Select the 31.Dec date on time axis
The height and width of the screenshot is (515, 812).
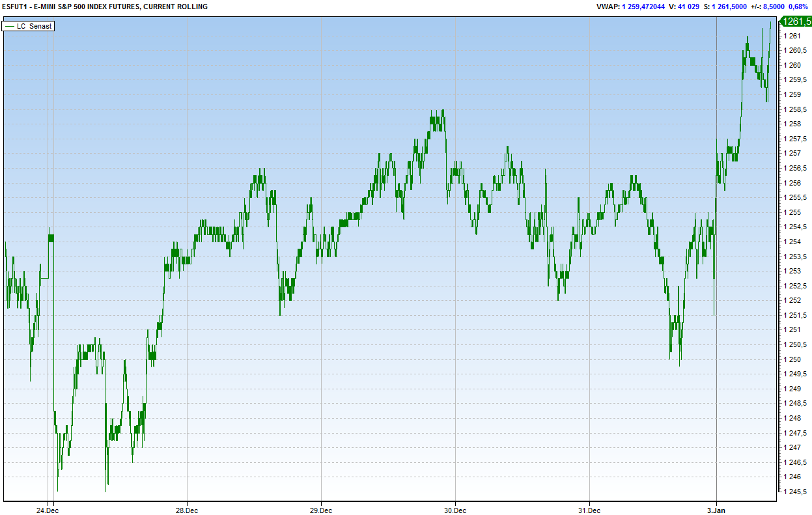click(589, 510)
